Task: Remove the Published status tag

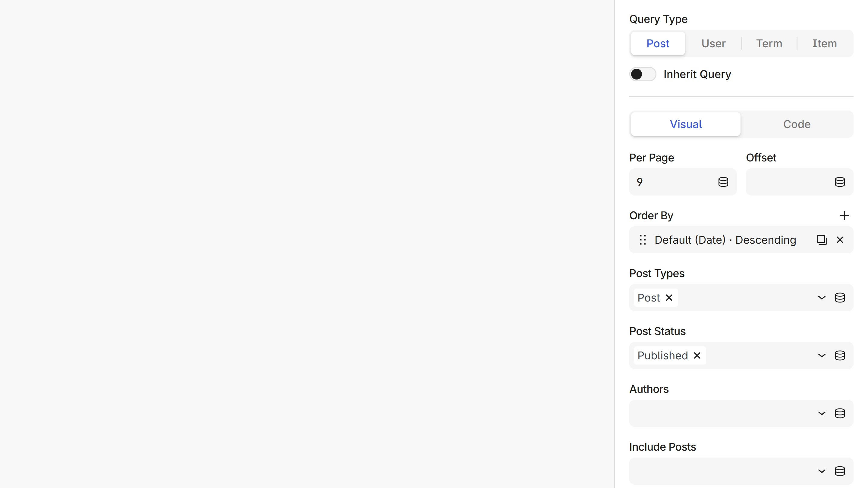Action: (697, 356)
